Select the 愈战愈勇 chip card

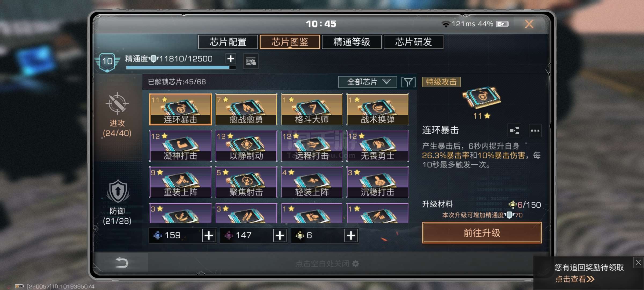coord(246,109)
